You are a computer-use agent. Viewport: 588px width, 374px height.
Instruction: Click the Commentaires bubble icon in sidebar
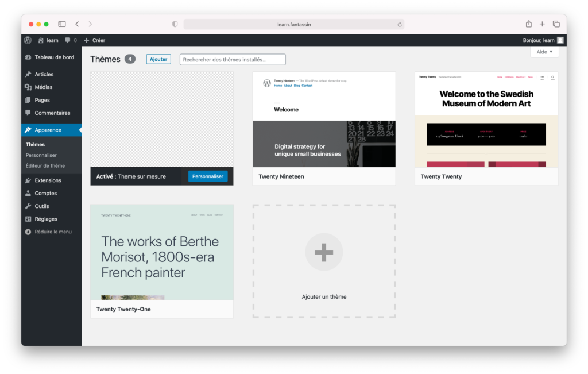point(28,113)
